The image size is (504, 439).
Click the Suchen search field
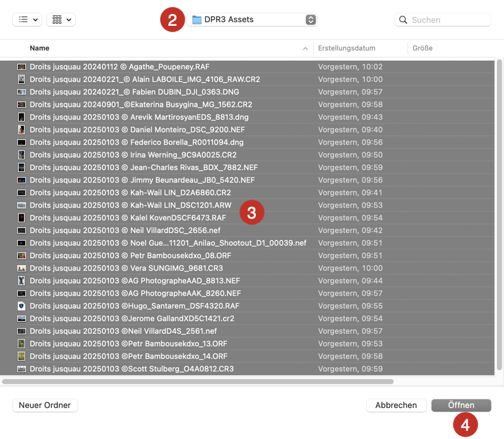pos(443,20)
